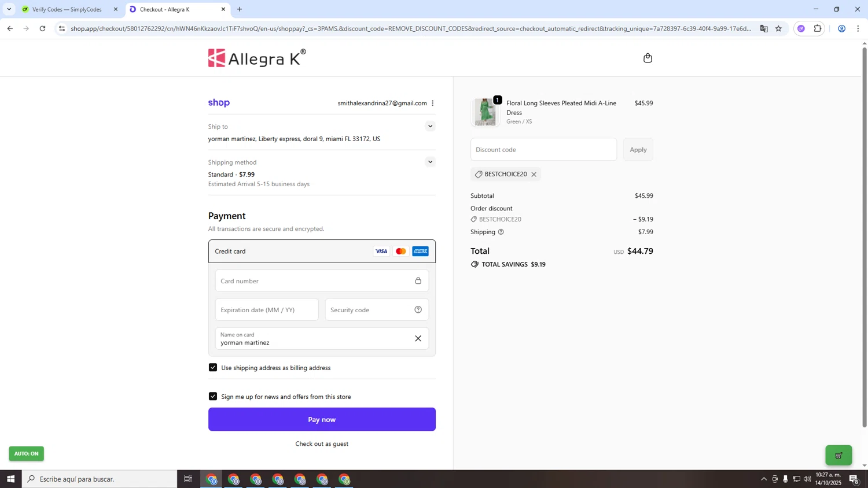Screen dimensions: 868x488
Task: Focus the Expiration date field
Action: click(x=267, y=310)
